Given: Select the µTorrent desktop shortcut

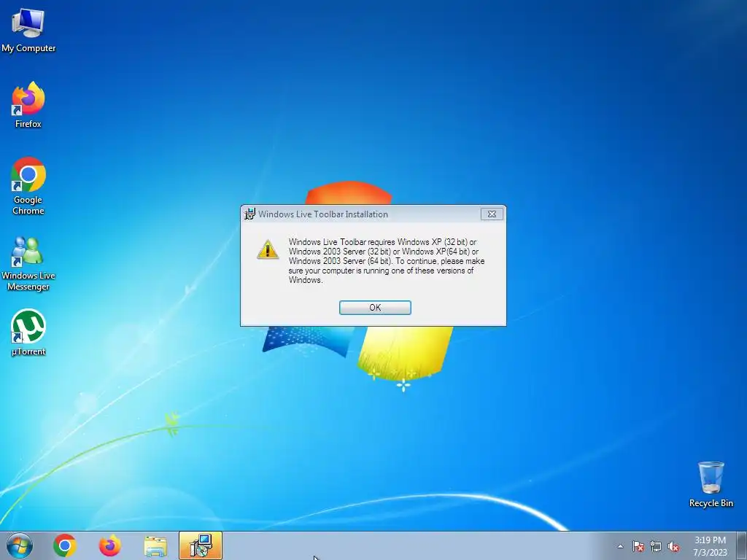Looking at the screenshot, I should 28,332.
